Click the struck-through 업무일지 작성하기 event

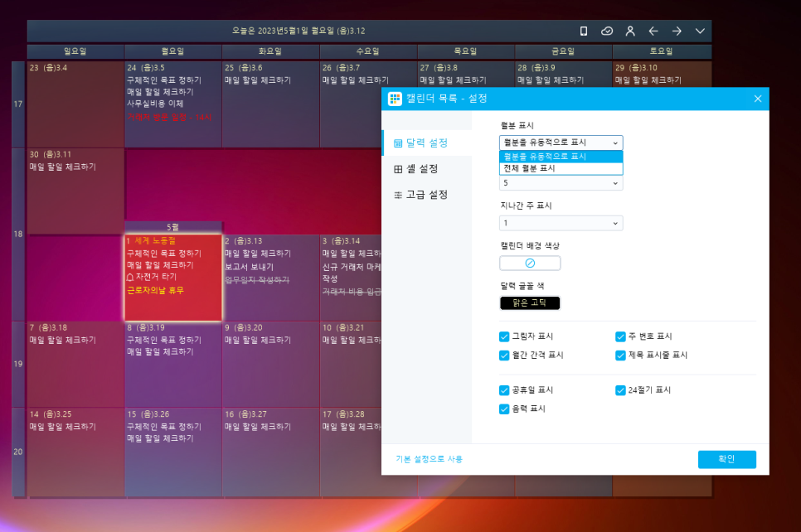(x=257, y=280)
